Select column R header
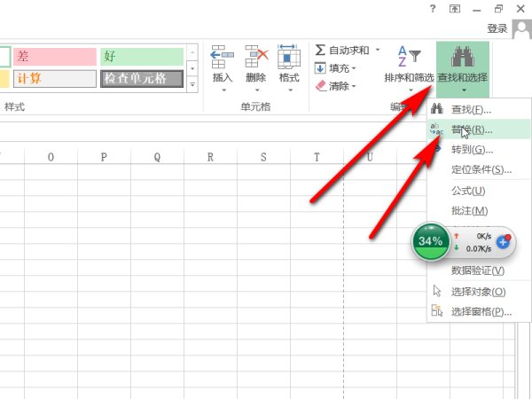Image resolution: width=532 pixels, height=399 pixels. click(210, 157)
